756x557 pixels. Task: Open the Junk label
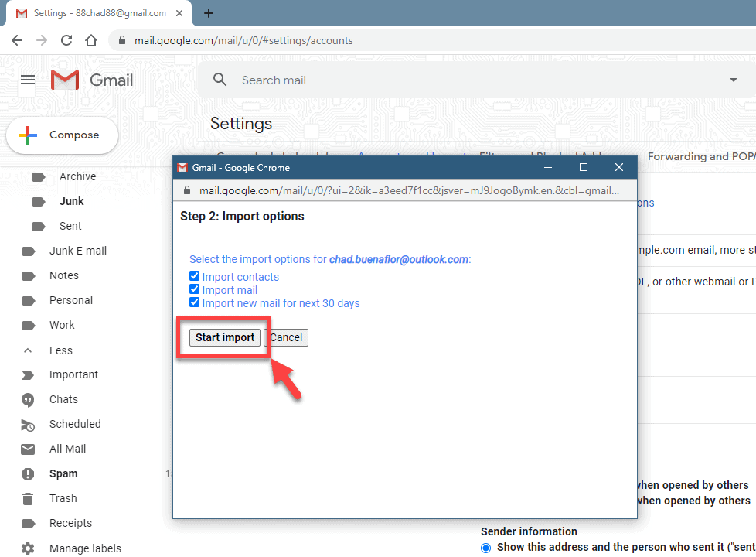click(x=71, y=201)
